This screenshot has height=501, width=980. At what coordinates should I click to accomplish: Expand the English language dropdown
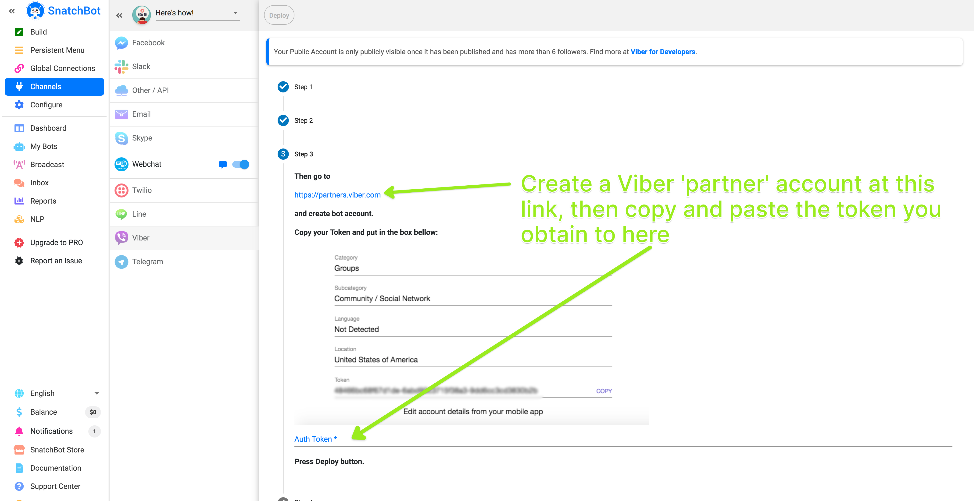click(x=96, y=393)
